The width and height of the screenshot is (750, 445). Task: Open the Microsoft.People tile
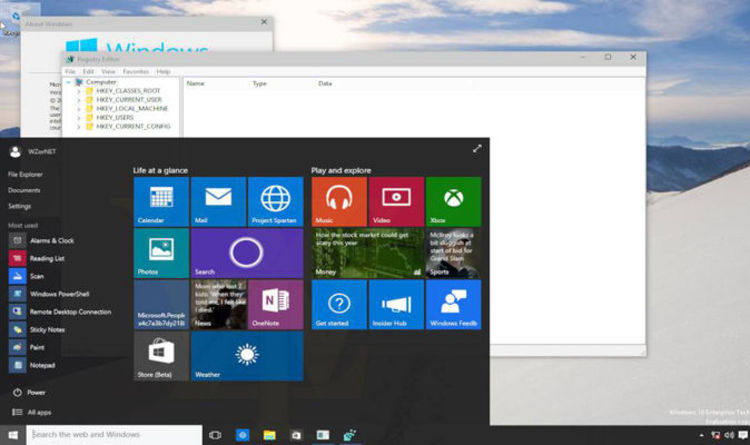161,304
